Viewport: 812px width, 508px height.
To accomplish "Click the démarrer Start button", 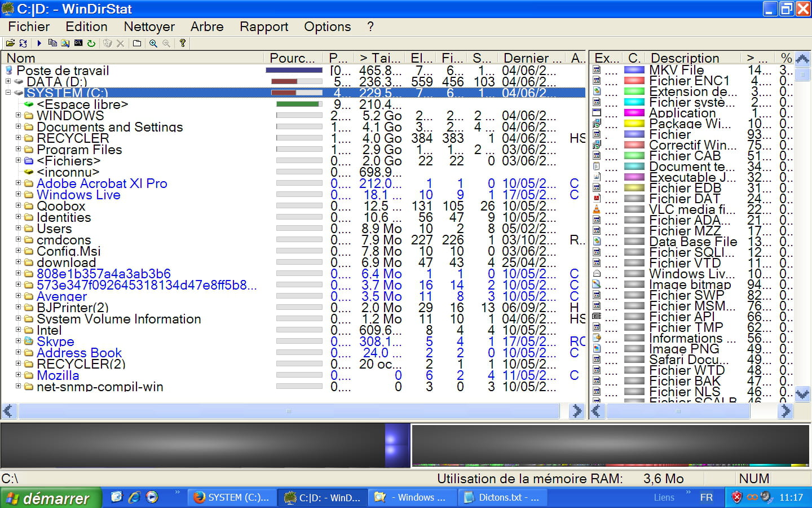I will point(51,498).
